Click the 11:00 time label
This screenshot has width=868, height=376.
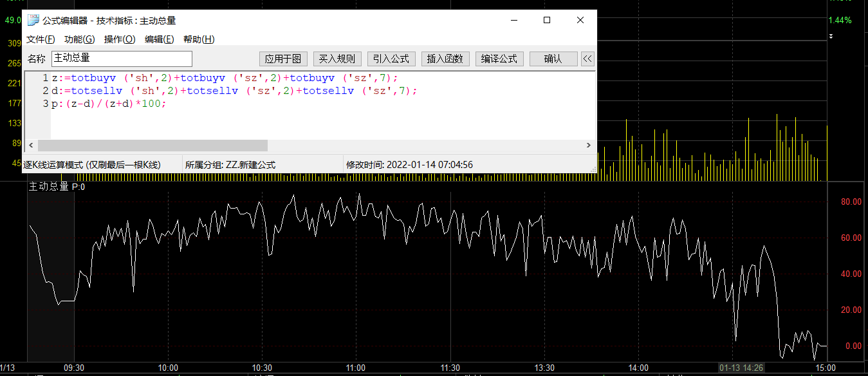[x=356, y=368]
